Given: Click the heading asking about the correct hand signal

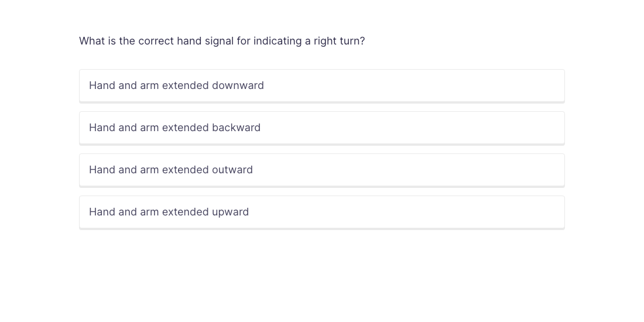Looking at the screenshot, I should pos(222,41).
